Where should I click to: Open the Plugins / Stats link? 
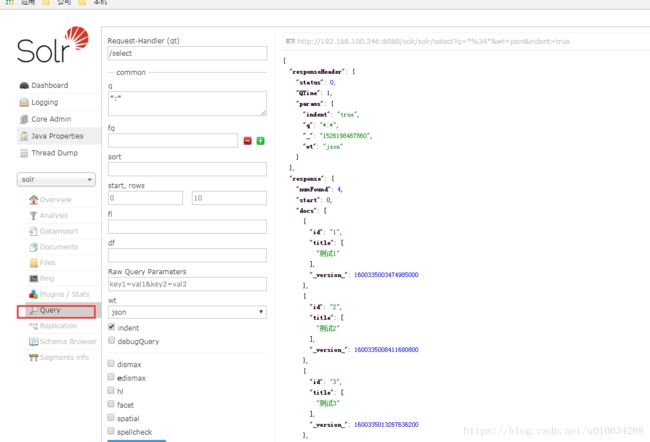[64, 294]
